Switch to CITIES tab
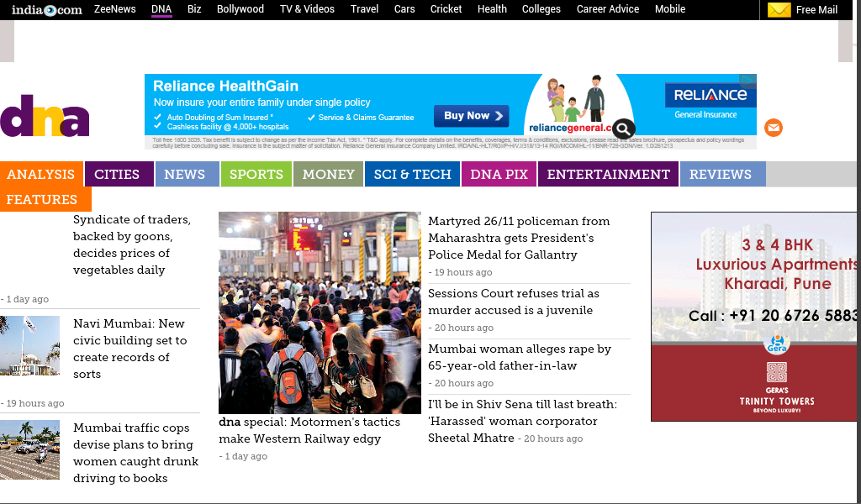Image resolution: width=861 pixels, height=504 pixels. (x=119, y=174)
